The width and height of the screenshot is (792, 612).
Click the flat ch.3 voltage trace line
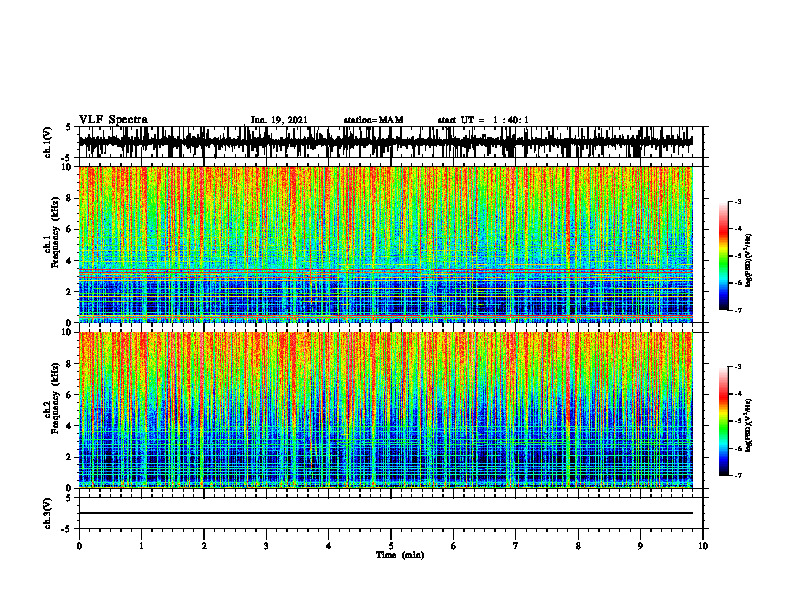[385, 513]
